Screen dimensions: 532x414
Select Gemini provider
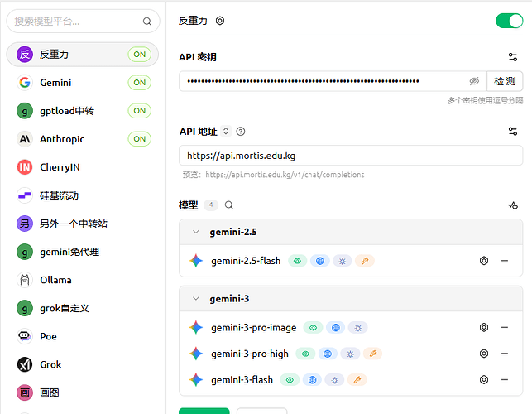[x=83, y=83]
